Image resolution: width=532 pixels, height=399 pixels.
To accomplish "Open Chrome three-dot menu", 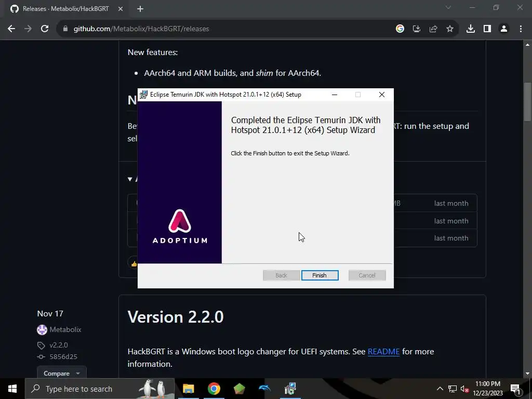I will [x=521, y=29].
